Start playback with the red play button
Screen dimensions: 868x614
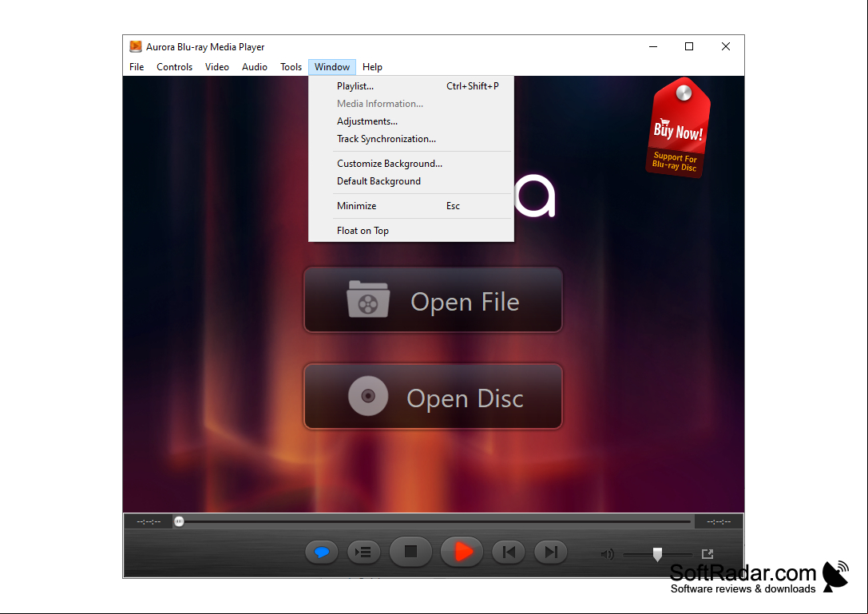(462, 552)
